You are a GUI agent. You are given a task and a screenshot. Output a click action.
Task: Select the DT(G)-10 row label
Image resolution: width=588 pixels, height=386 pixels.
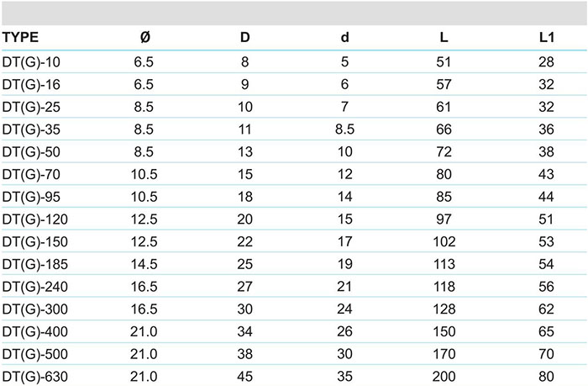(x=31, y=62)
